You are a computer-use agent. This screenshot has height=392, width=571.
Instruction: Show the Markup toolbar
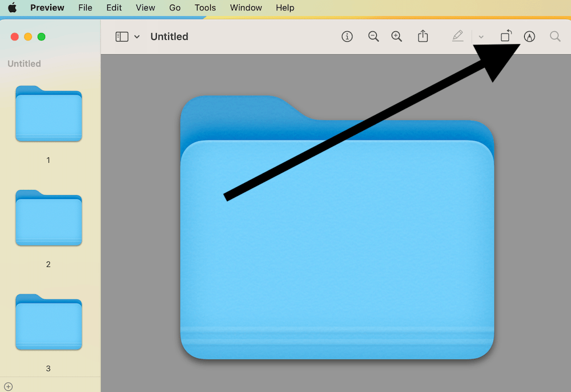pyautogui.click(x=529, y=37)
